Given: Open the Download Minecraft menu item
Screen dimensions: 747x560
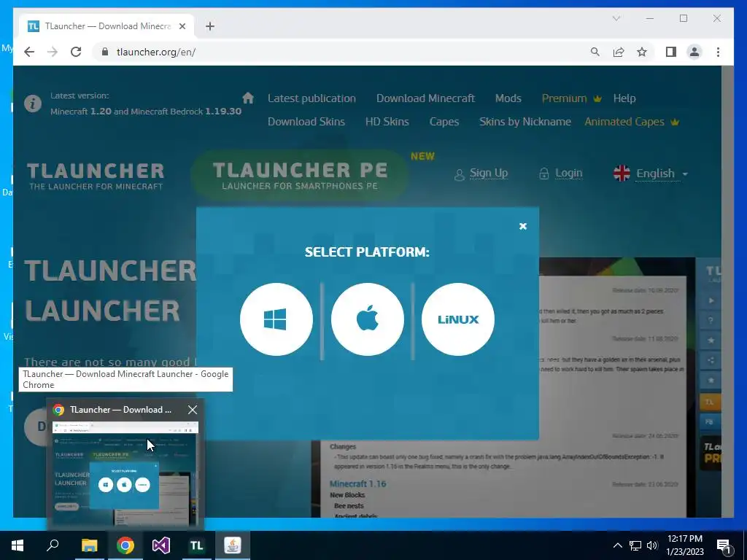Looking at the screenshot, I should click(425, 98).
